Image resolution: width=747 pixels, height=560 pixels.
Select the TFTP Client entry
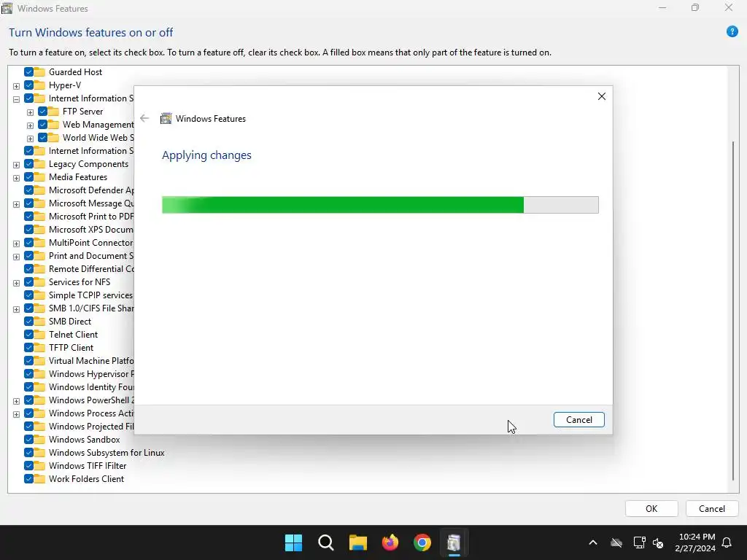71,348
